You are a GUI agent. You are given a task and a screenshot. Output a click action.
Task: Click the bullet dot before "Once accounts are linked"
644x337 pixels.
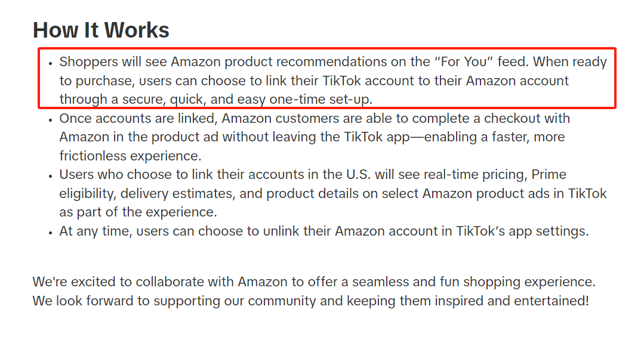tap(51, 120)
